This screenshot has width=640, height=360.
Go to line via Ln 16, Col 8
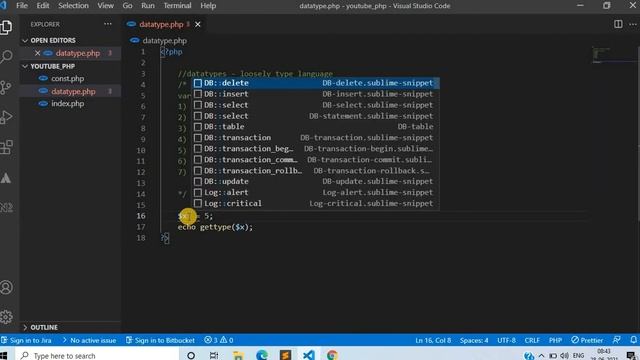click(x=433, y=340)
